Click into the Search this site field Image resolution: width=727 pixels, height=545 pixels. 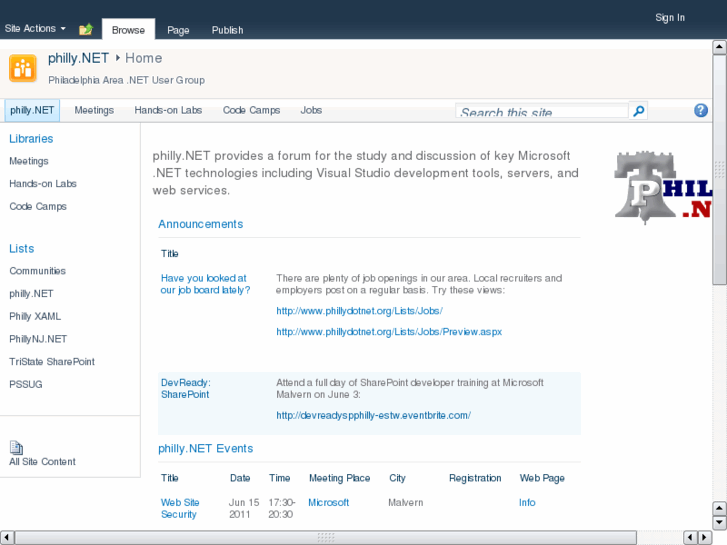coord(542,112)
